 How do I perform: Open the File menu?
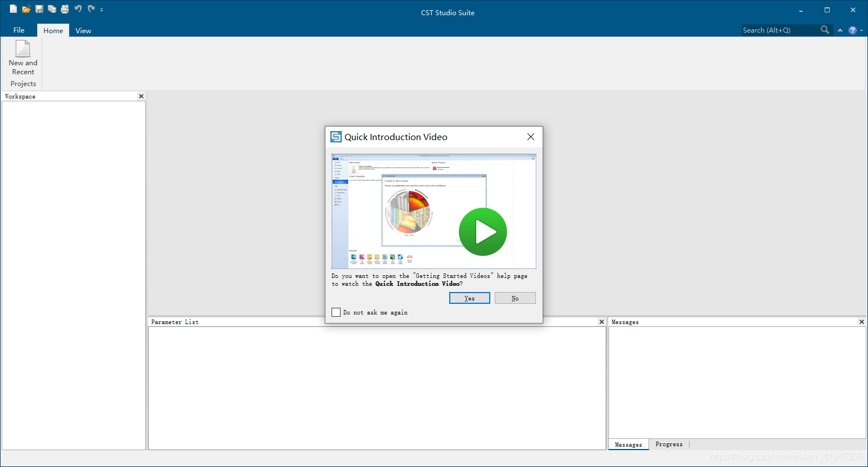click(x=19, y=30)
